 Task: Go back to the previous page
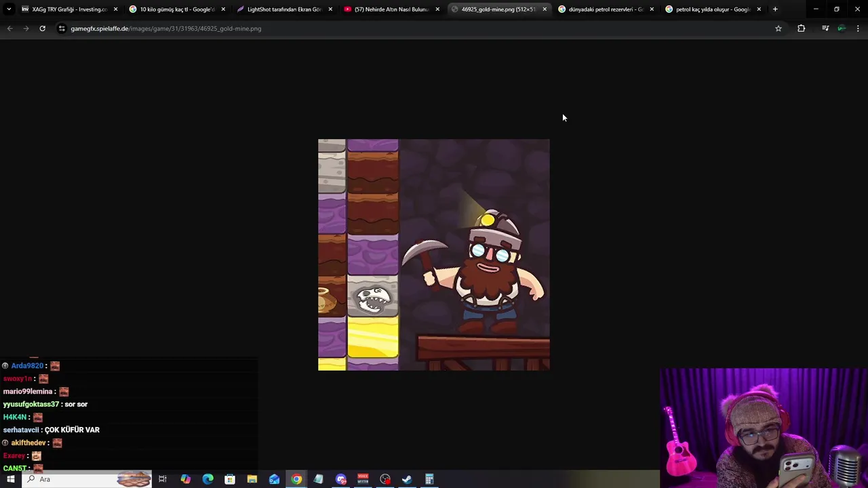click(x=9, y=28)
